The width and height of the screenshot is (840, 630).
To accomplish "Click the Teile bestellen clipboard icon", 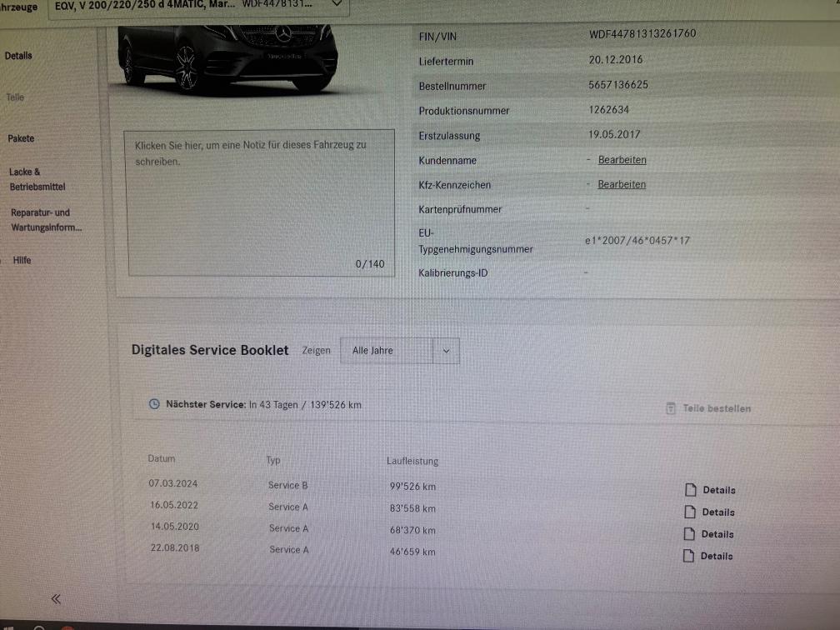I will pos(671,408).
